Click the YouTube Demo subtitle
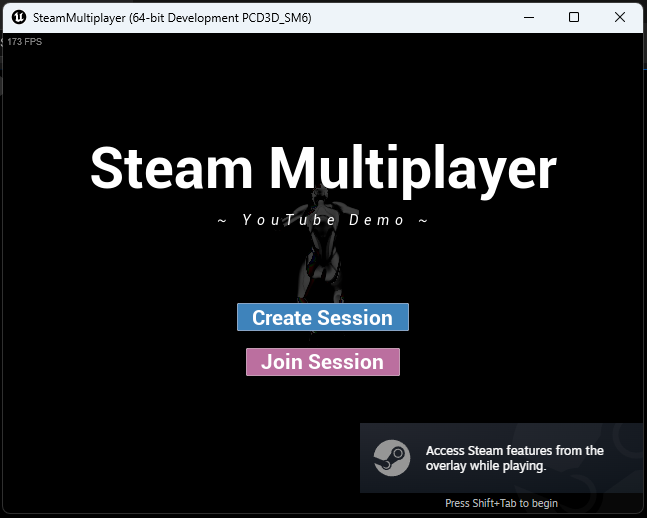647x518 pixels. click(323, 220)
